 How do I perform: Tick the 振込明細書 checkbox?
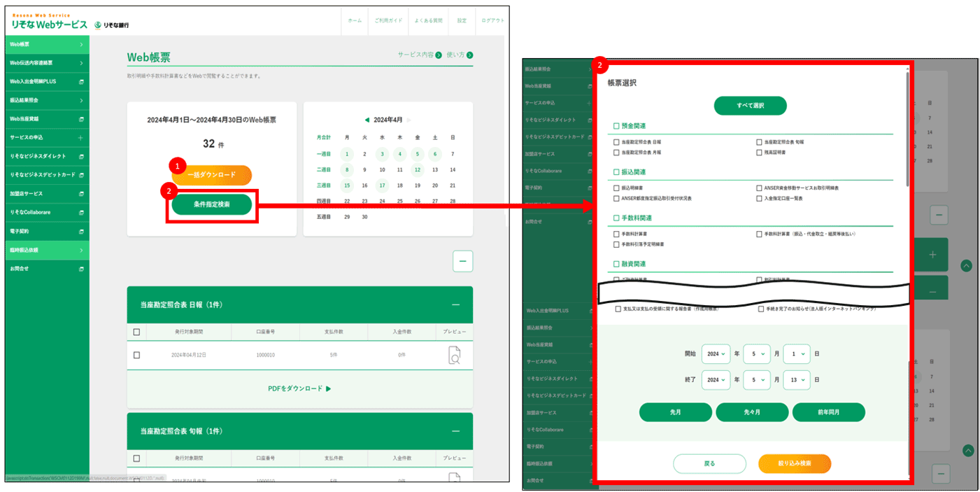pyautogui.click(x=616, y=188)
